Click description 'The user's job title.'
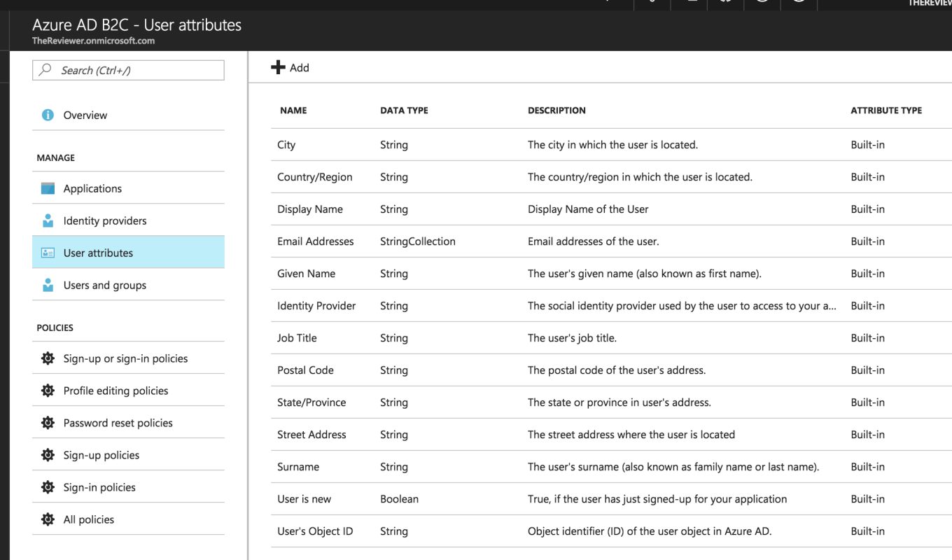Image resolution: width=952 pixels, height=560 pixels. coord(572,338)
